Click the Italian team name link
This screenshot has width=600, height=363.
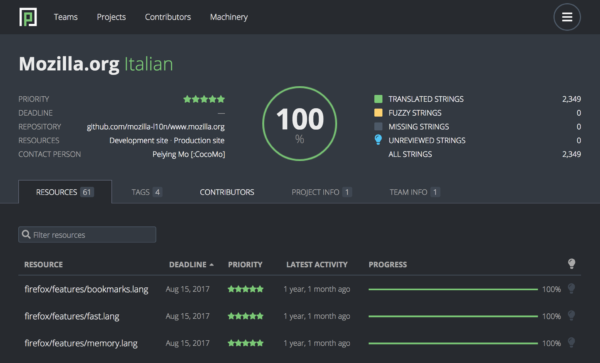click(148, 64)
